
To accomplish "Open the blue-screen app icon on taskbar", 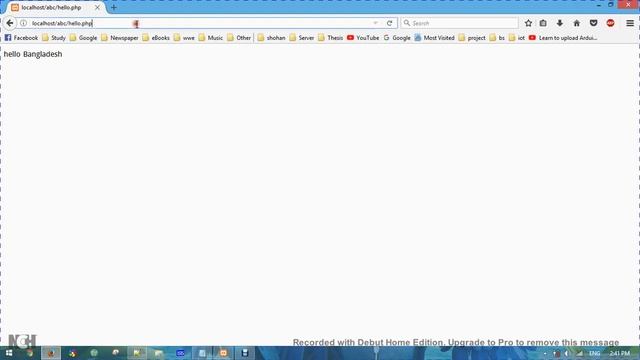I will pyautogui.click(x=180, y=353).
